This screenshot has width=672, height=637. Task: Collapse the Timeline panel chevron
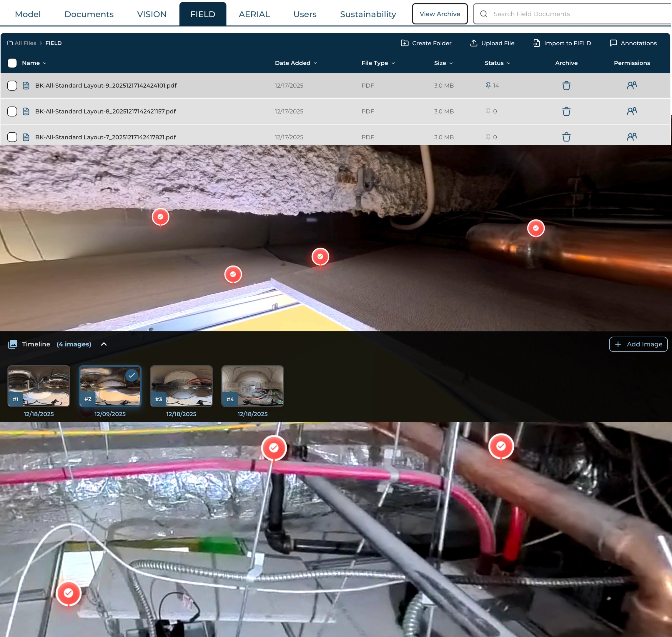(104, 344)
